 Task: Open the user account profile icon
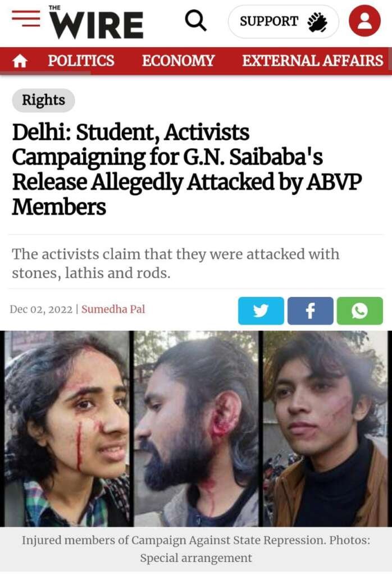click(x=364, y=21)
